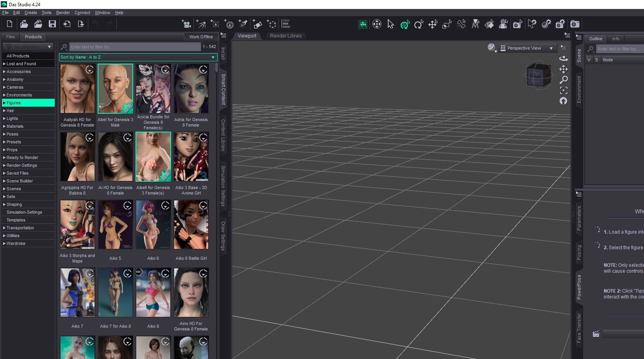Image resolution: width=644 pixels, height=359 pixels.
Task: Open the Parameters side tab
Action: tap(579, 218)
